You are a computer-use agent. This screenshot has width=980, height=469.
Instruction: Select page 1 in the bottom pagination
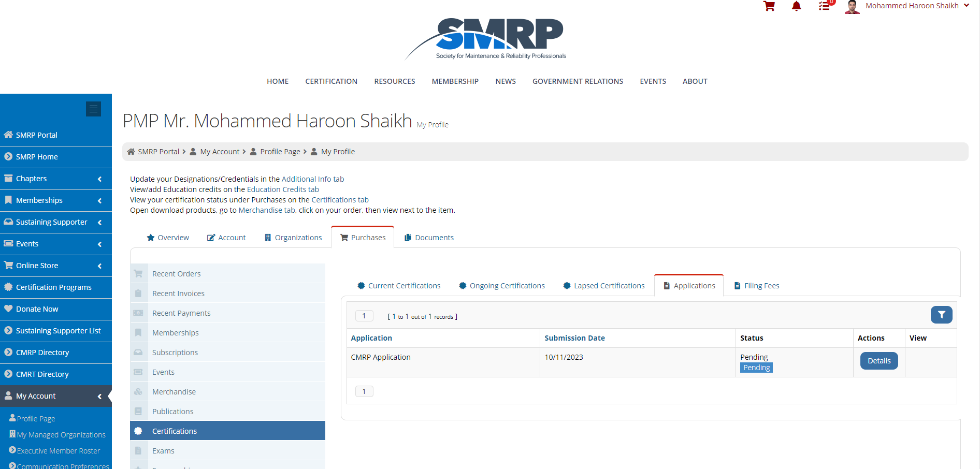click(364, 391)
